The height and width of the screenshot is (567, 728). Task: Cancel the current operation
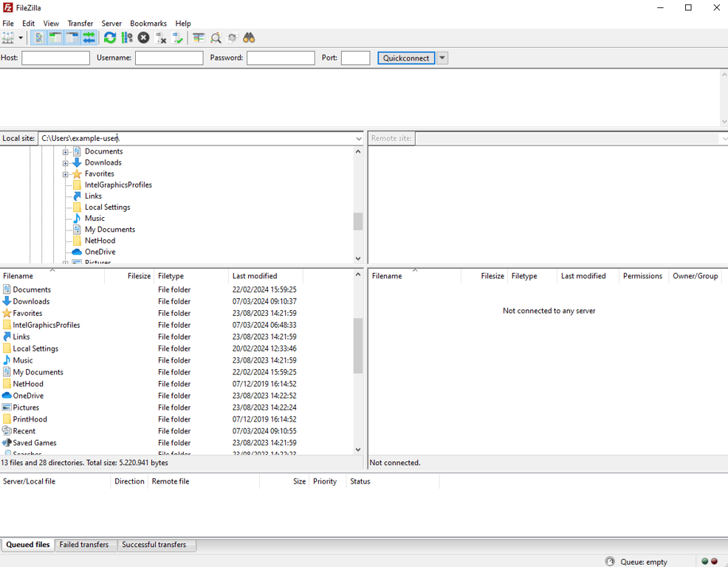point(143,38)
